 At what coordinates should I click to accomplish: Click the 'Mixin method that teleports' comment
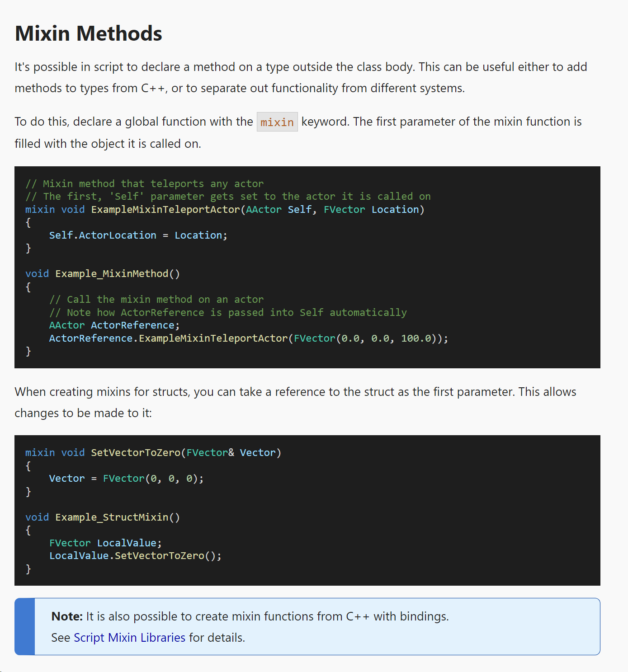[144, 184]
